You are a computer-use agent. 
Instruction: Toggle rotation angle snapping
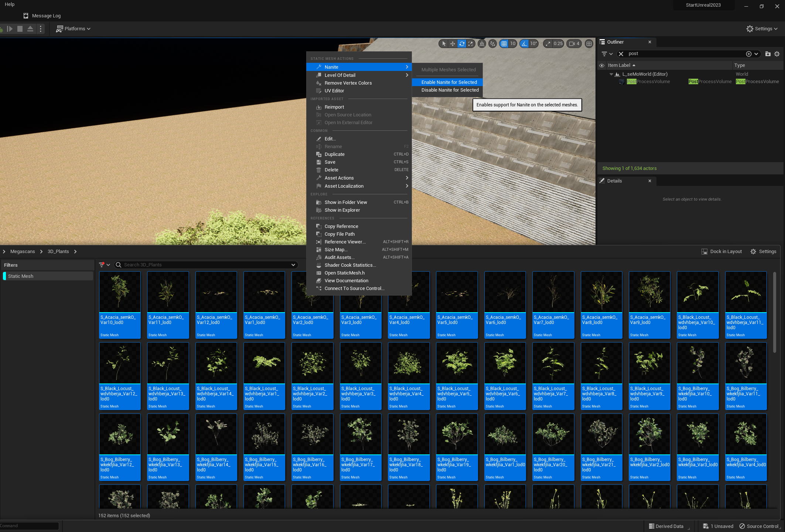click(524, 44)
